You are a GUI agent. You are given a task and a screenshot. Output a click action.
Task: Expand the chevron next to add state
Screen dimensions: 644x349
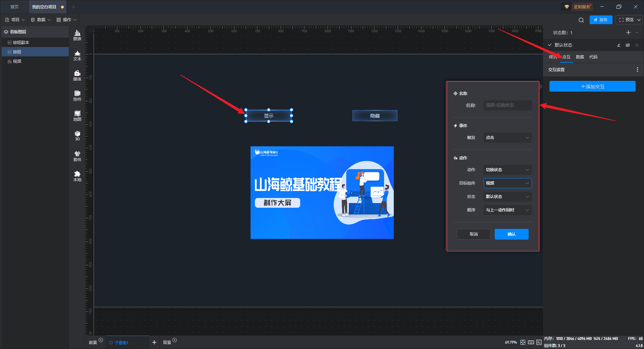tap(637, 33)
